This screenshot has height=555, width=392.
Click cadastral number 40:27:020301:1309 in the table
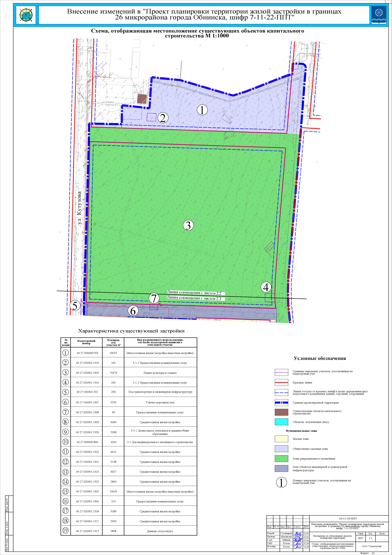tap(87, 373)
